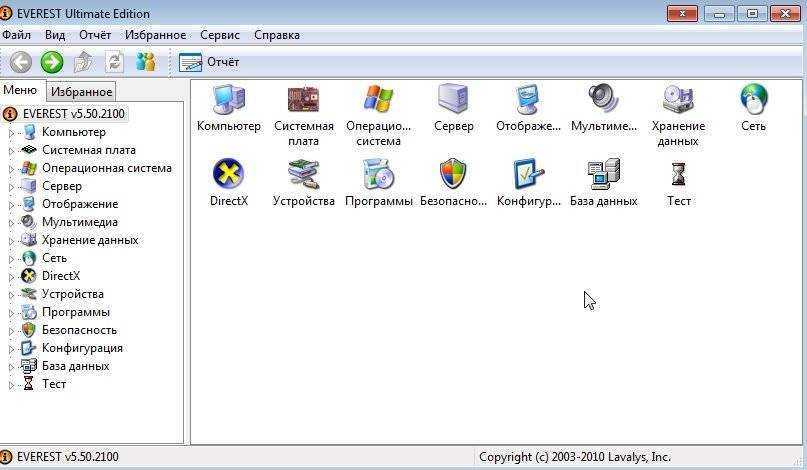This screenshot has width=807, height=470.
Task: Click the Refresh toolbar icon
Action: (114, 62)
